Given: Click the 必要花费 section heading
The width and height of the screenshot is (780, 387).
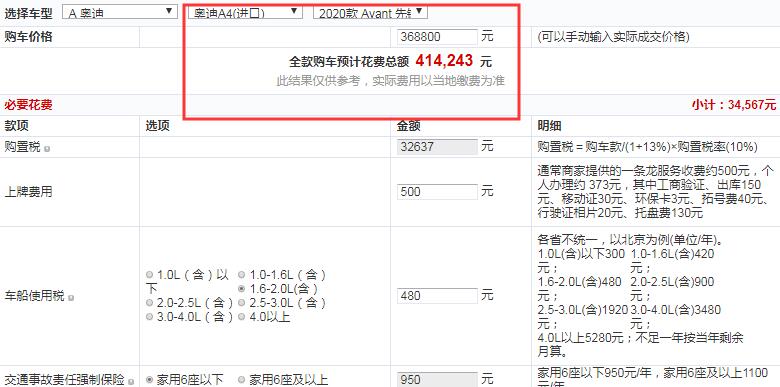Looking at the screenshot, I should pyautogui.click(x=28, y=105).
